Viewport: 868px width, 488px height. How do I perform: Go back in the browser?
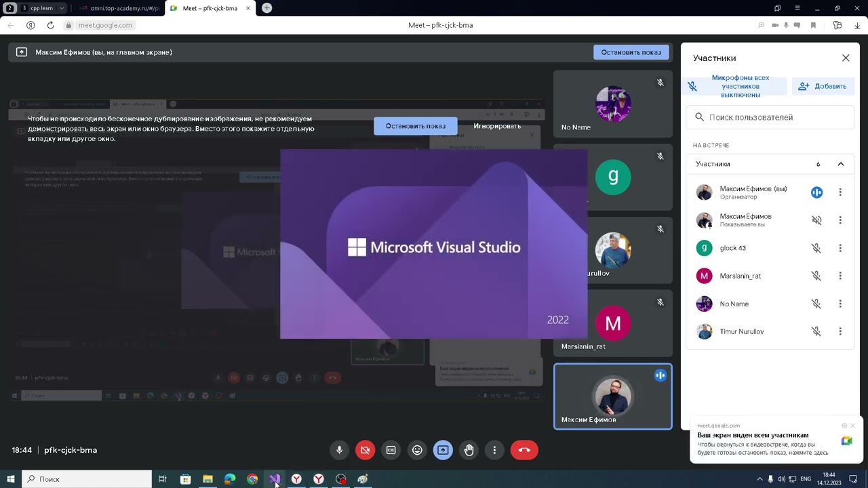11,25
